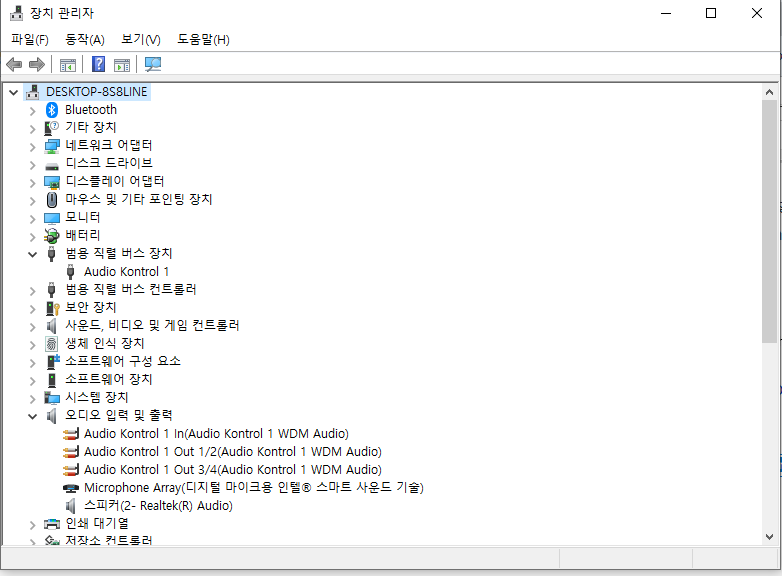The width and height of the screenshot is (782, 576).
Task: Expand the 시스템 장치 category
Action: point(32,398)
